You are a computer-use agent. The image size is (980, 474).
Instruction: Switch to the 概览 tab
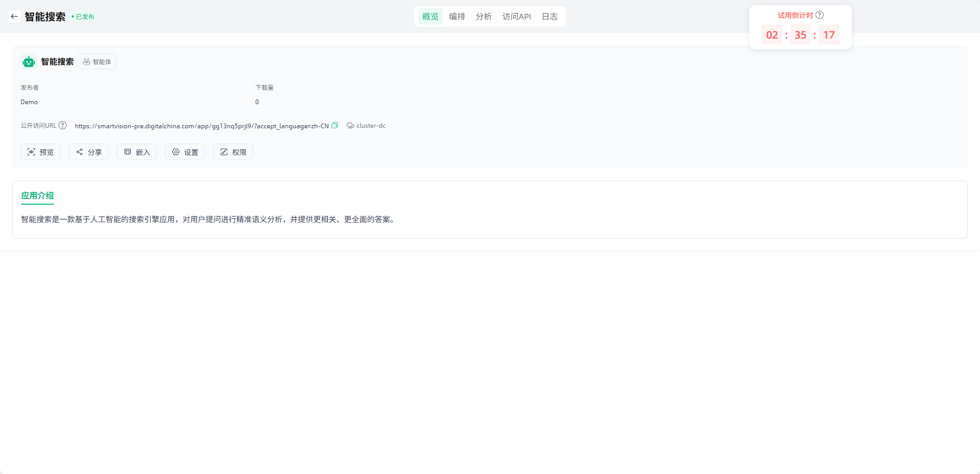[430, 16]
